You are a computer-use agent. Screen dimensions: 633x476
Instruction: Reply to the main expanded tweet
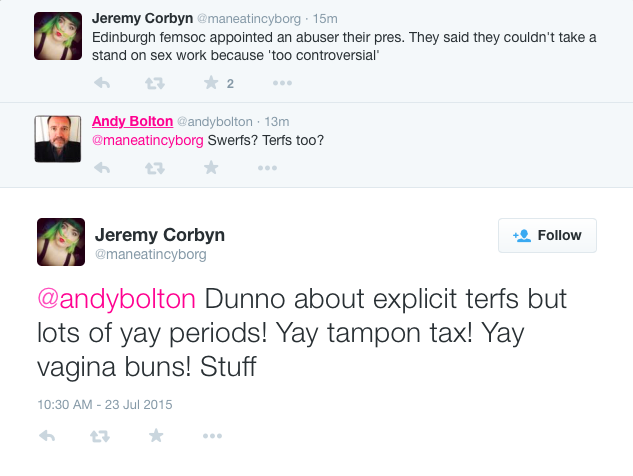click(x=46, y=436)
